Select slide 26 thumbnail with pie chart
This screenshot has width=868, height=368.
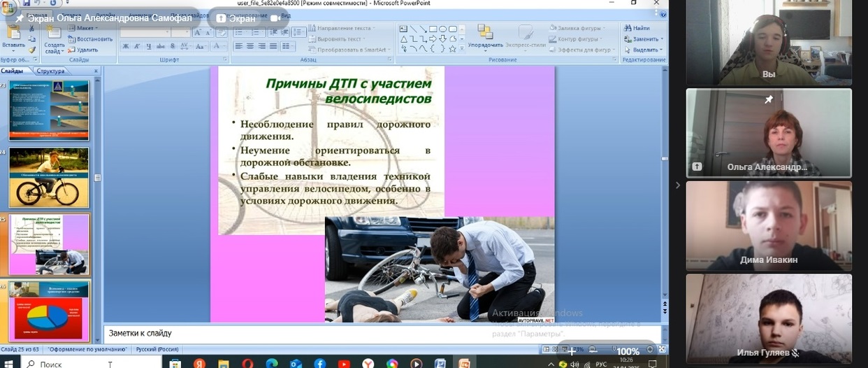click(49, 311)
